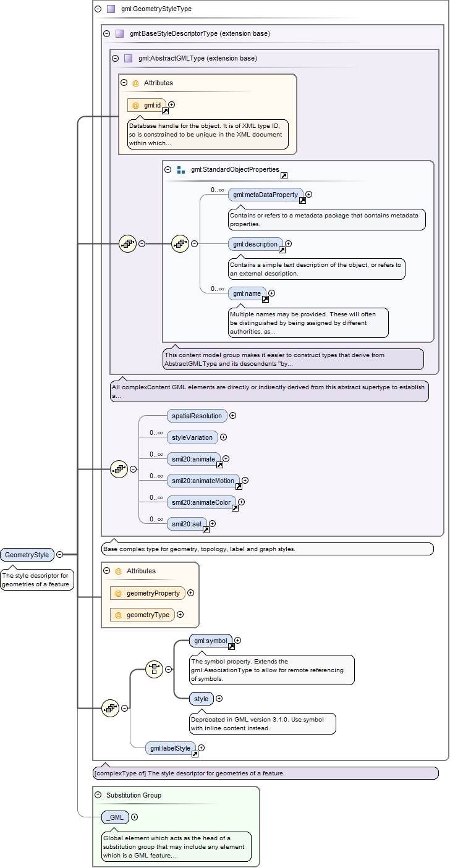450x868 pixels.
Task: Click sequence icon beside spatialResolution group
Action: [119, 470]
